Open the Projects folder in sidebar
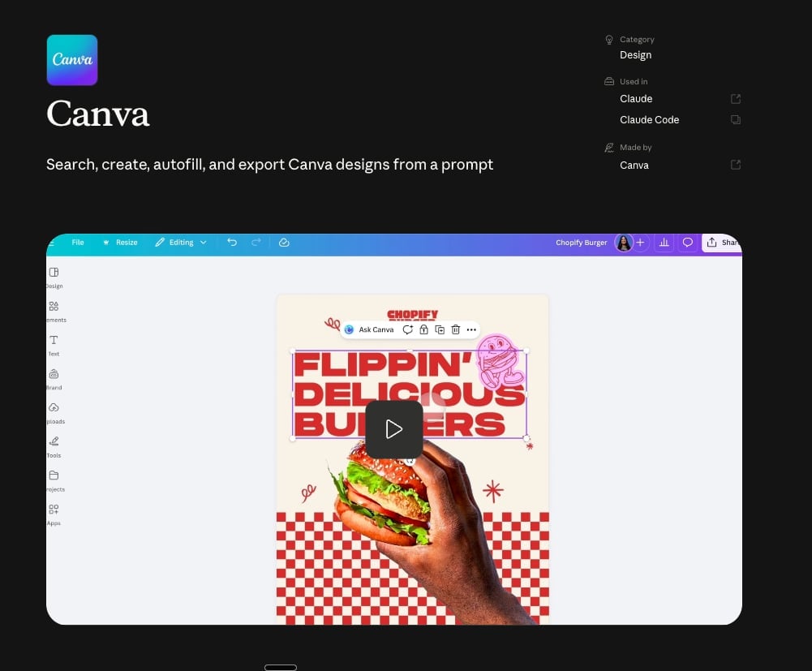This screenshot has height=671, width=812. coord(55,481)
